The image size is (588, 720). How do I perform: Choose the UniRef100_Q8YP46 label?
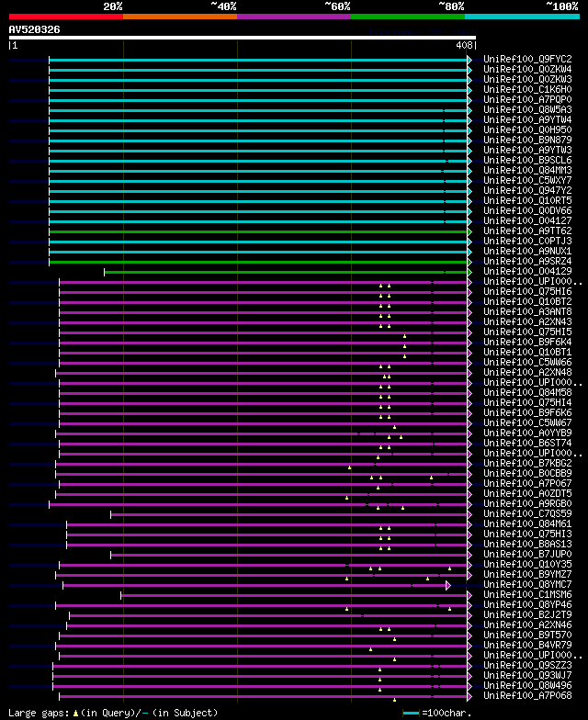pos(527,604)
